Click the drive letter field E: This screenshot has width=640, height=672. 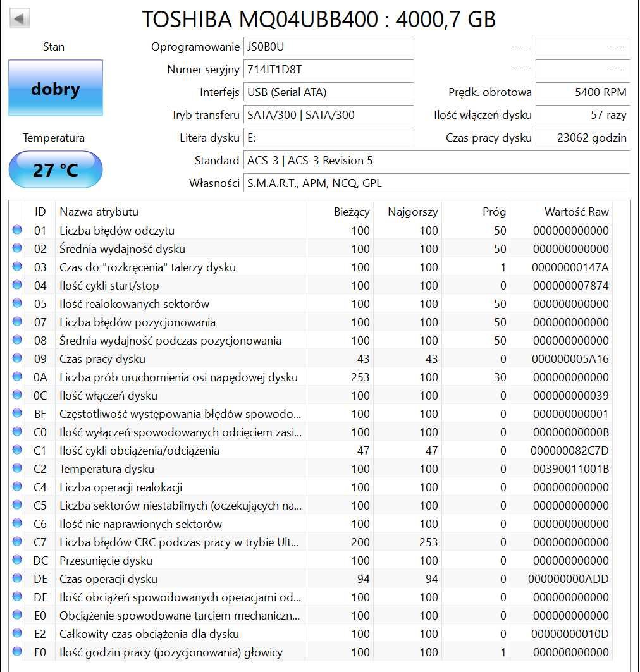328,138
